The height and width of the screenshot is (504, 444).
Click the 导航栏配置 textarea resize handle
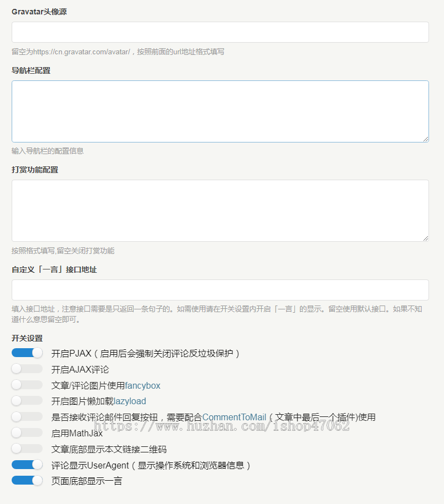pos(425,139)
